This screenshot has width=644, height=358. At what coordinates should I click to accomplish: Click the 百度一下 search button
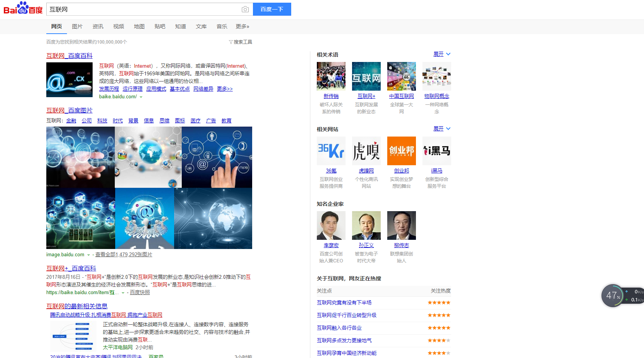click(272, 9)
